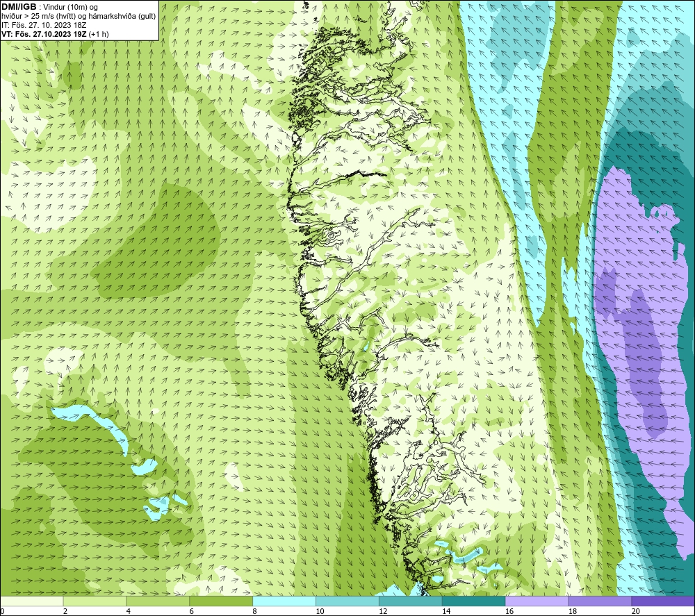This screenshot has width=695, height=616.
Task: Click the '10' scale label
Action: pos(320,612)
